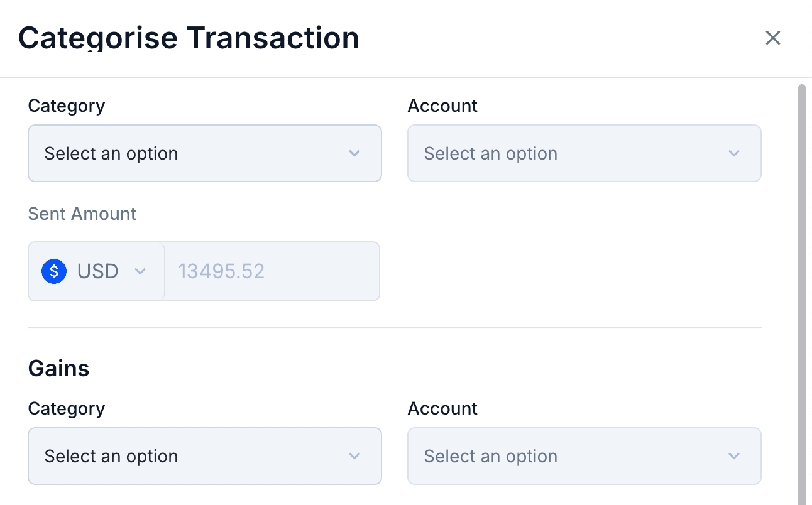Click the Category label above the first dropdown
This screenshot has height=505, width=812.
(x=66, y=106)
